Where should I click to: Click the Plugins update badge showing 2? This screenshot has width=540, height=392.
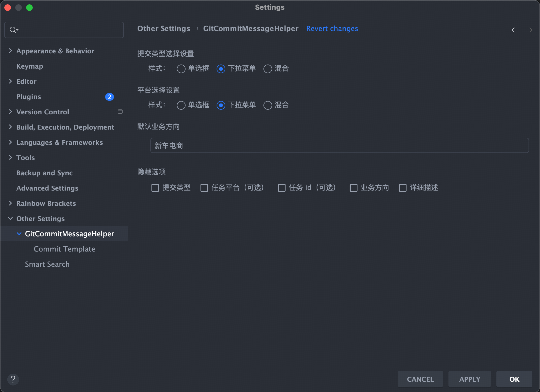tap(109, 97)
